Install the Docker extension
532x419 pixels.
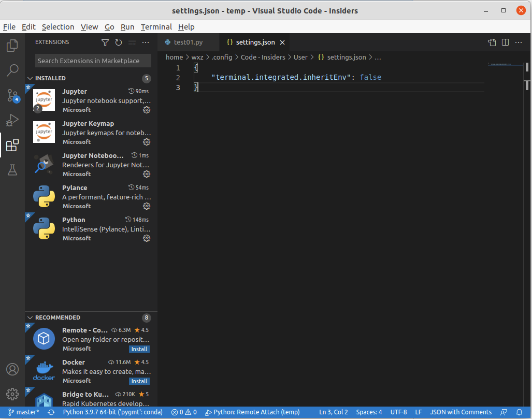[x=139, y=381]
